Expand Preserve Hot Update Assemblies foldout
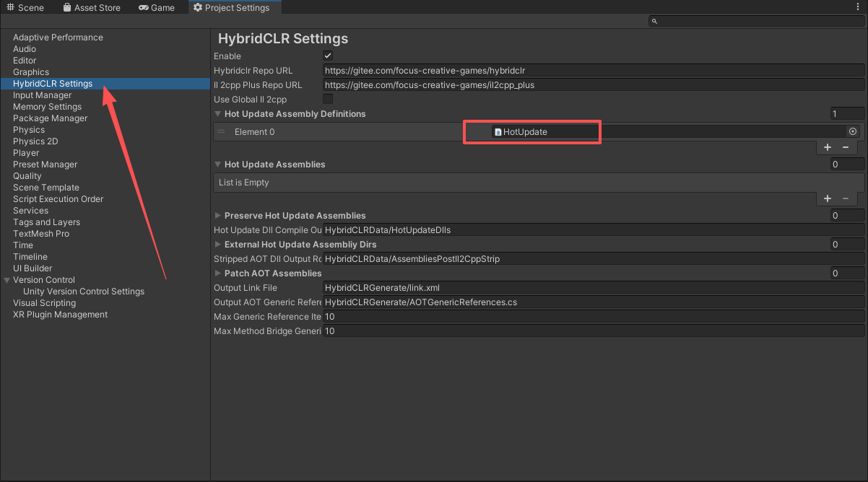Screen dimensions: 868x482 pos(217,216)
